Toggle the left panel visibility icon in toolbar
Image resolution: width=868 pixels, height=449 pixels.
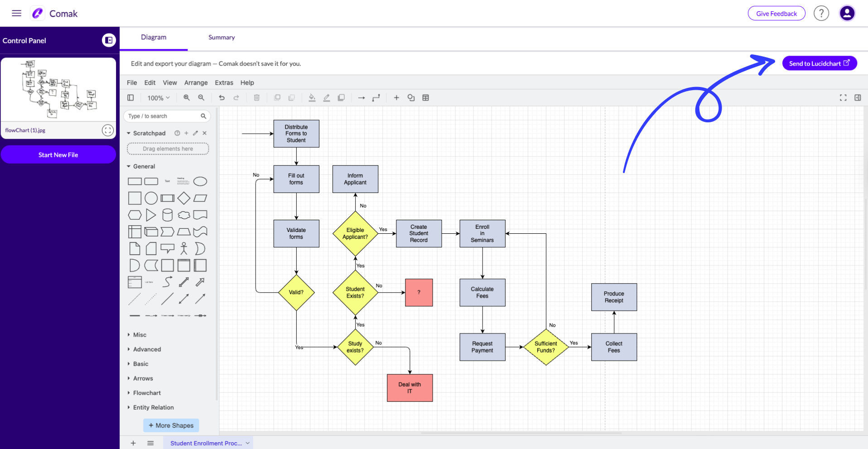(x=130, y=97)
